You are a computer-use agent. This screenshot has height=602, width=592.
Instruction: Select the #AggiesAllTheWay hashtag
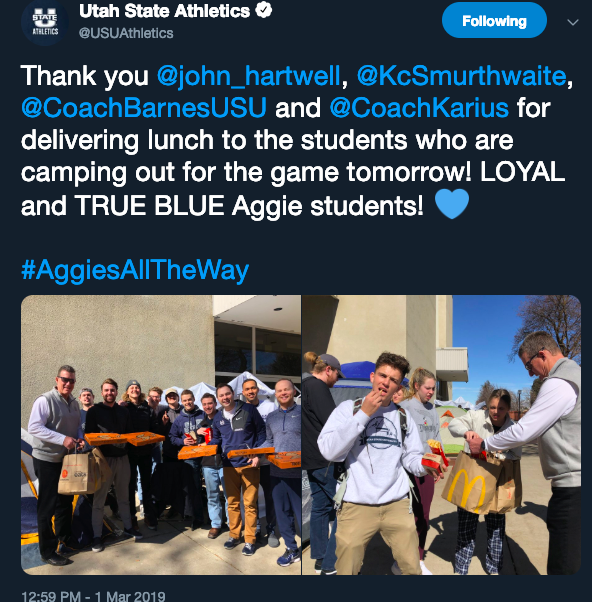[135, 271]
